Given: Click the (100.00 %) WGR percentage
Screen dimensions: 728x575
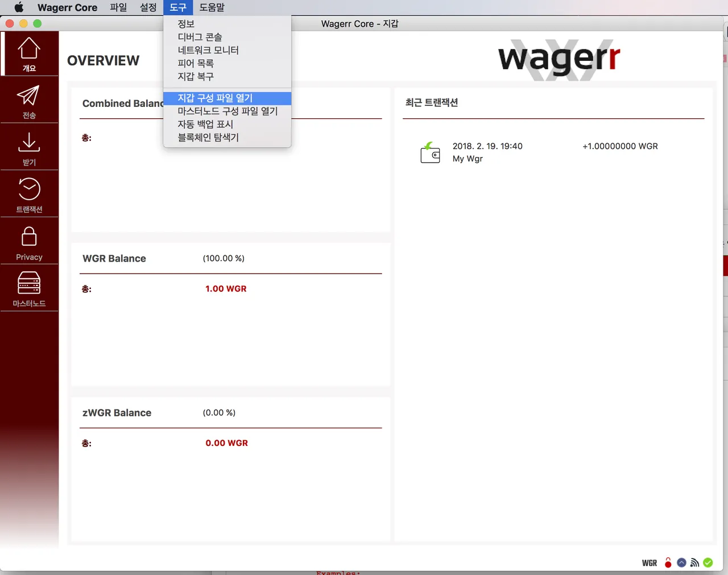Looking at the screenshot, I should click(224, 258).
